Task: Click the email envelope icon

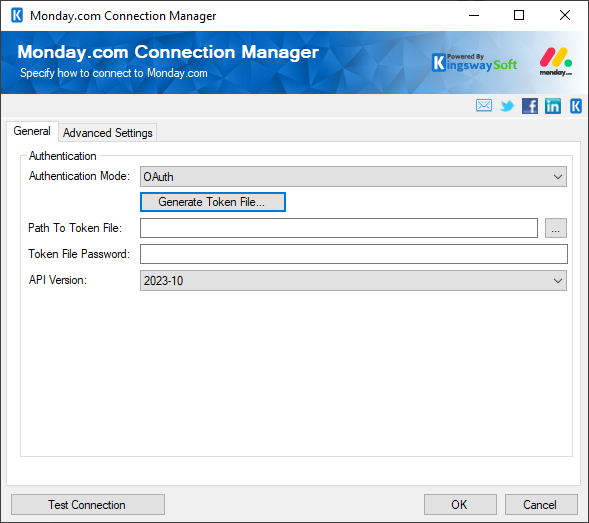Action: (x=484, y=106)
